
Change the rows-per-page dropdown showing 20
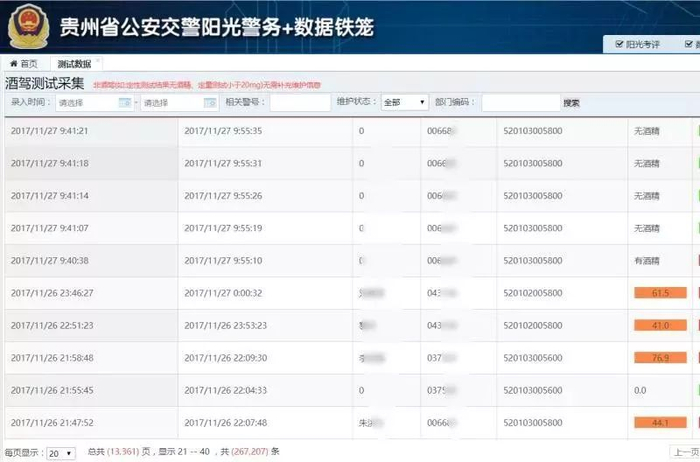pos(61,453)
